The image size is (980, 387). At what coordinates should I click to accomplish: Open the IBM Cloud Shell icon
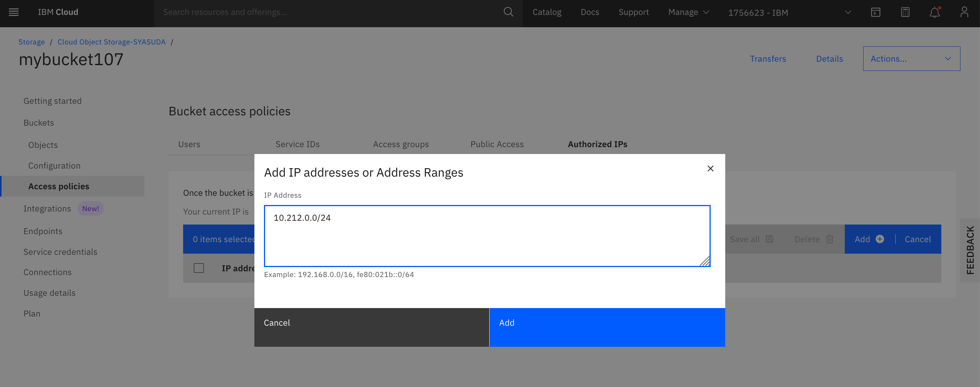click(876, 13)
